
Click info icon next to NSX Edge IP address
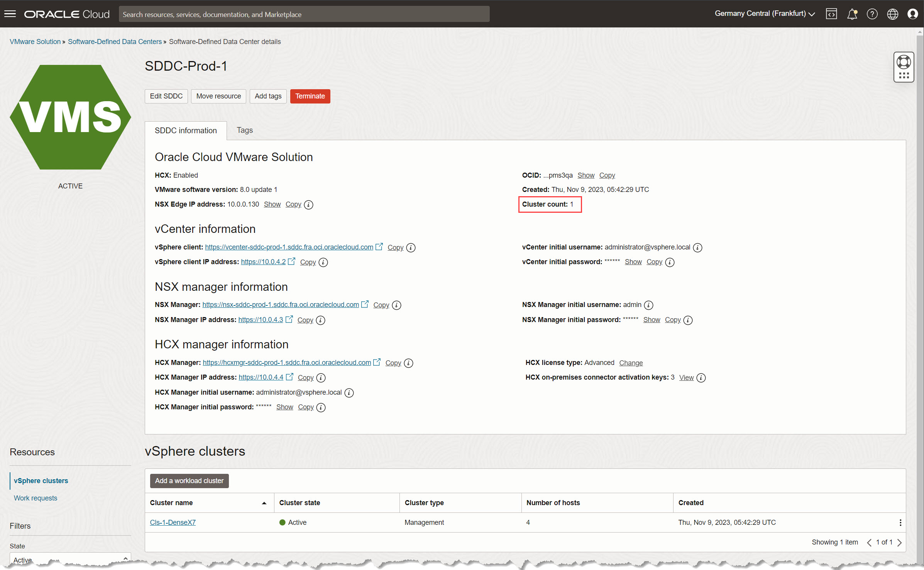[308, 205]
